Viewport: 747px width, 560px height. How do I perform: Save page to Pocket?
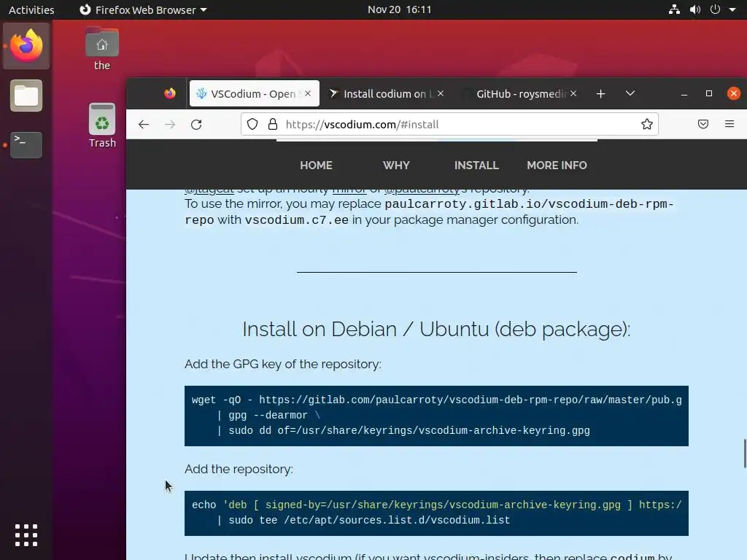(x=703, y=124)
